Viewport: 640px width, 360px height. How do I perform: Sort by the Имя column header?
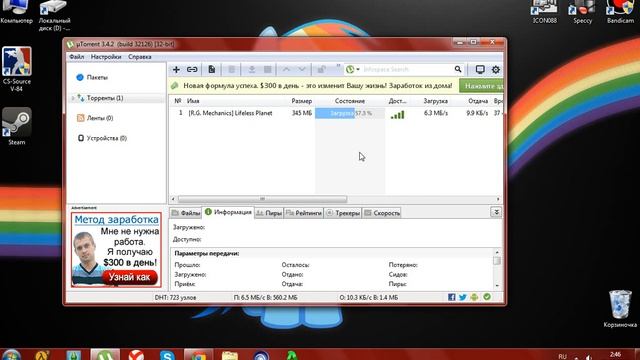[193, 101]
